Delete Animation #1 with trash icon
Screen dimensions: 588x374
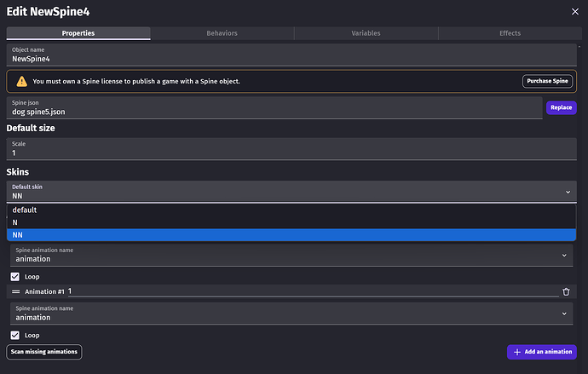click(566, 291)
